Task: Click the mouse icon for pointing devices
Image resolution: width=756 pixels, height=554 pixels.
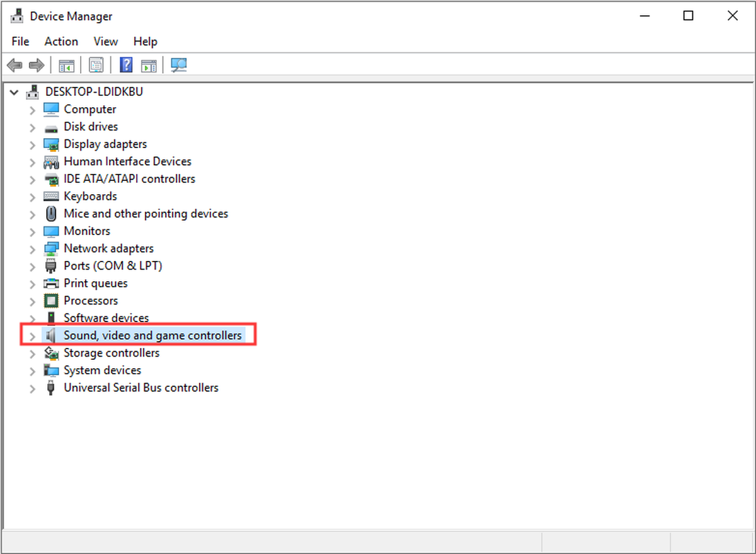Action: (51, 214)
